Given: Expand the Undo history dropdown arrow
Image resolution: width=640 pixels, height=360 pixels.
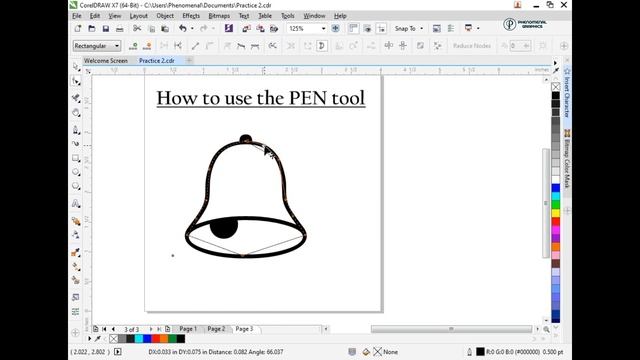Looking at the screenshot, I should (x=192, y=29).
